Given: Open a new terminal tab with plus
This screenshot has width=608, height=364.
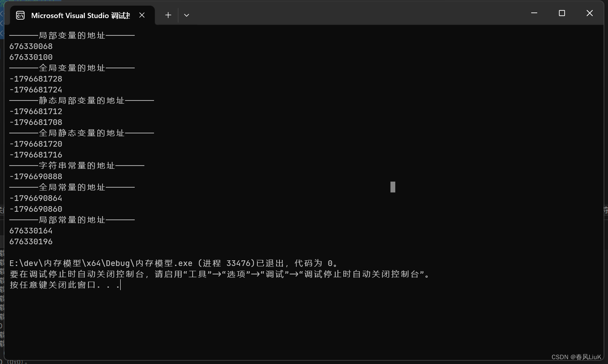Looking at the screenshot, I should (168, 15).
